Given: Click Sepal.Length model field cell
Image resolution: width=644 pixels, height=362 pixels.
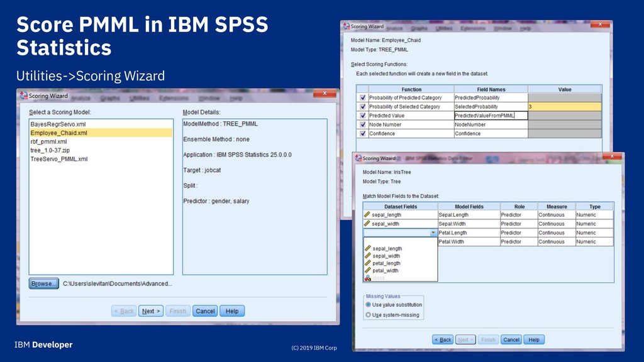Looking at the screenshot, I should point(469,215).
